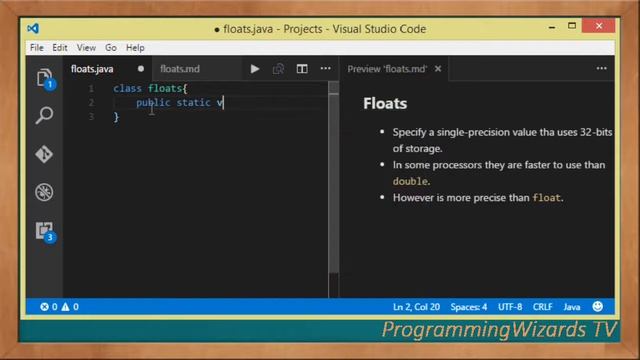
Task: Open the Debug view in the activity bar
Action: [x=44, y=193]
